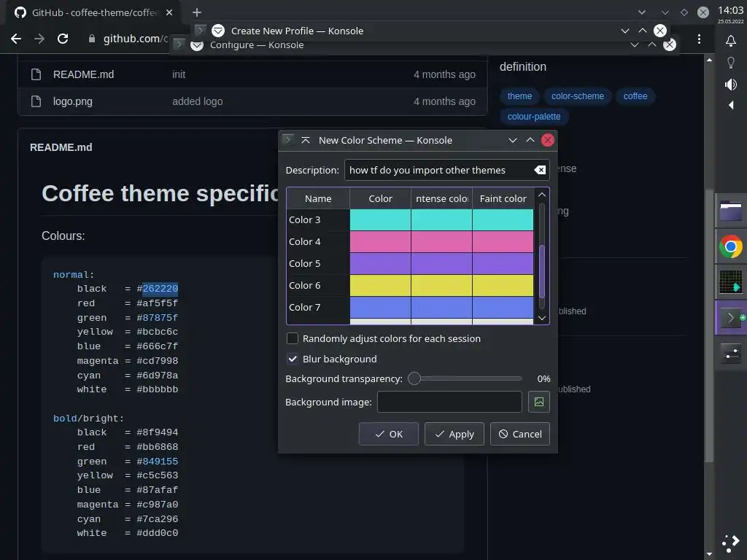This screenshot has height=560, width=747.
Task: Pick the Color 7 intense blue swatch
Action: [x=441, y=308]
